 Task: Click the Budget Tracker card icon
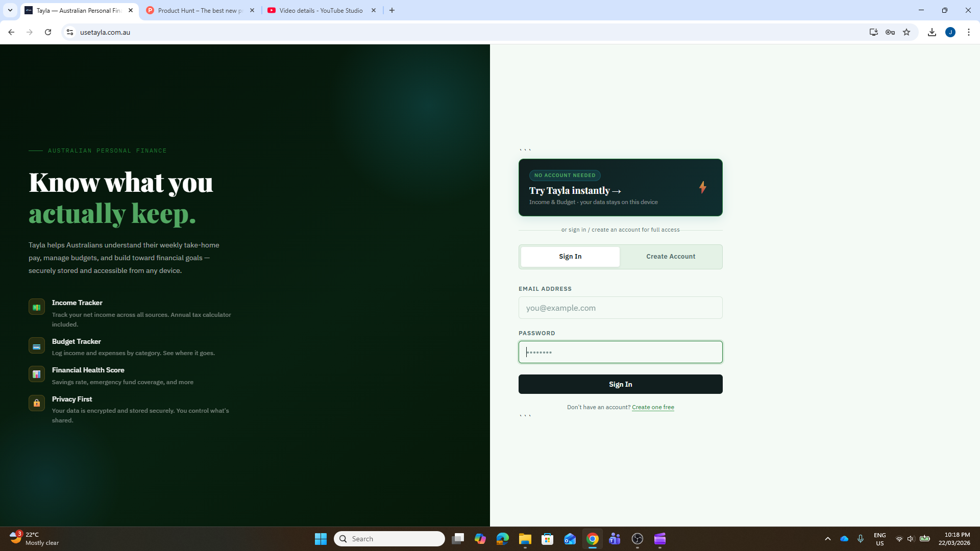click(36, 345)
